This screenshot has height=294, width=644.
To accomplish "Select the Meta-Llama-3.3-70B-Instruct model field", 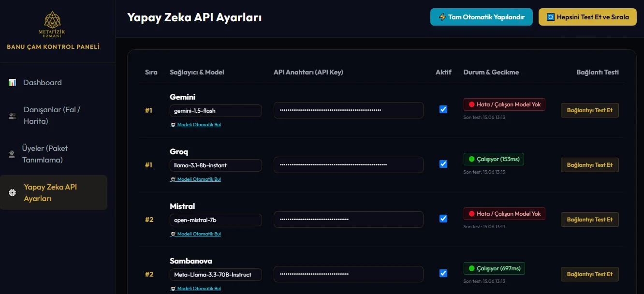I will 216,275.
